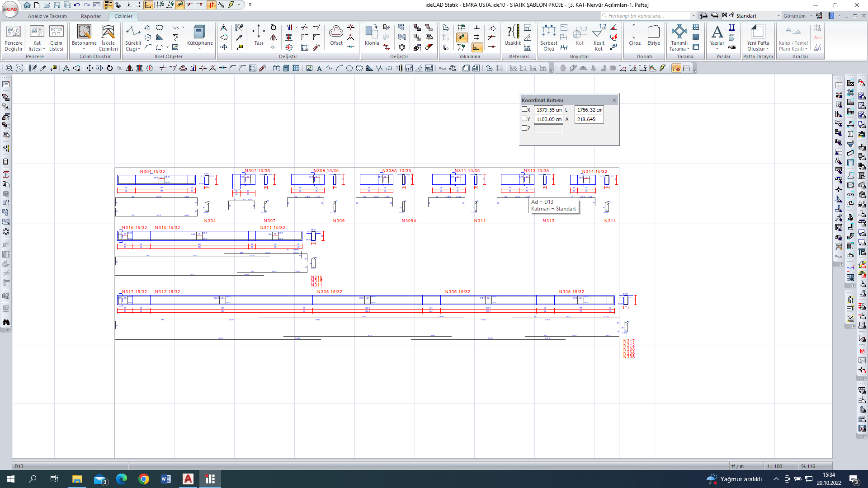
Task: Toggle the Z coordinate lock checkbox
Action: [x=524, y=128]
